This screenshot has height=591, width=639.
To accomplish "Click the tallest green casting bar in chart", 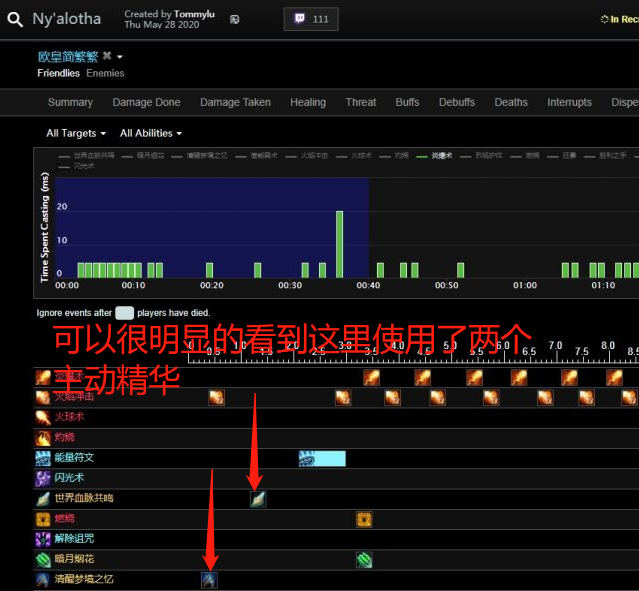I will (x=339, y=245).
